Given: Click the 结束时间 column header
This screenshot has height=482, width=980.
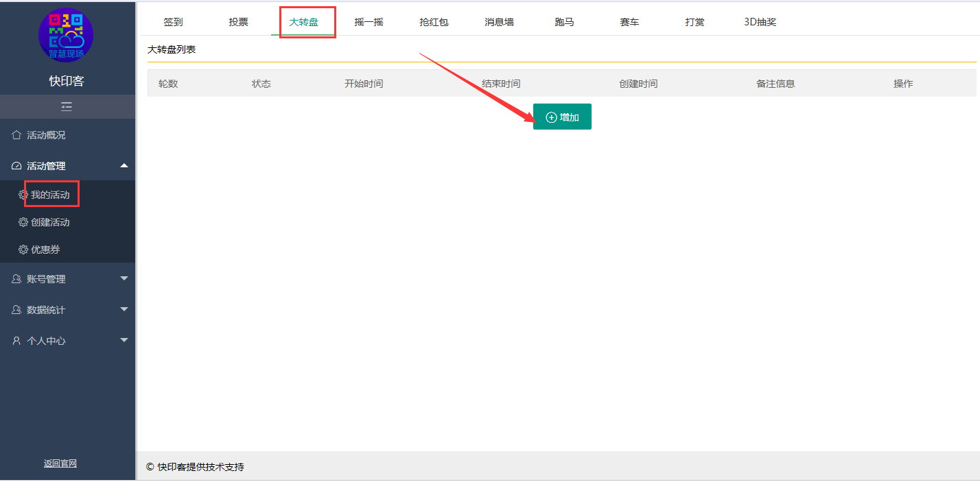Looking at the screenshot, I should pyautogui.click(x=501, y=84).
